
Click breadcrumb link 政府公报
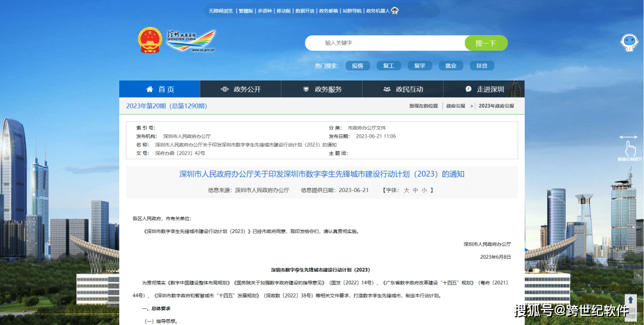[x=456, y=106]
